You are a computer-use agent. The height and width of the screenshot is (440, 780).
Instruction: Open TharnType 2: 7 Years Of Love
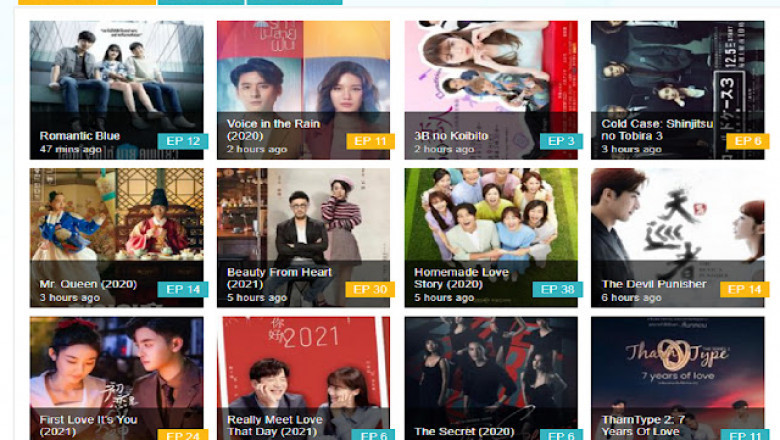point(643,426)
